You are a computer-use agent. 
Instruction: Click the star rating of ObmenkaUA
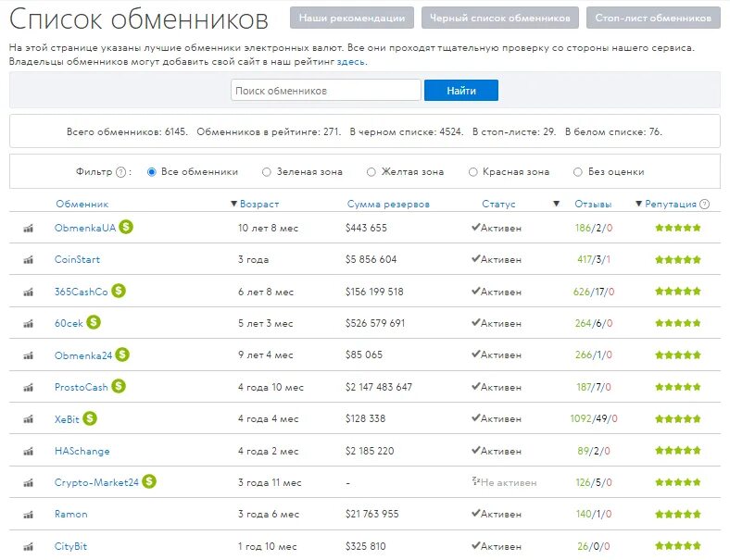pos(678,228)
